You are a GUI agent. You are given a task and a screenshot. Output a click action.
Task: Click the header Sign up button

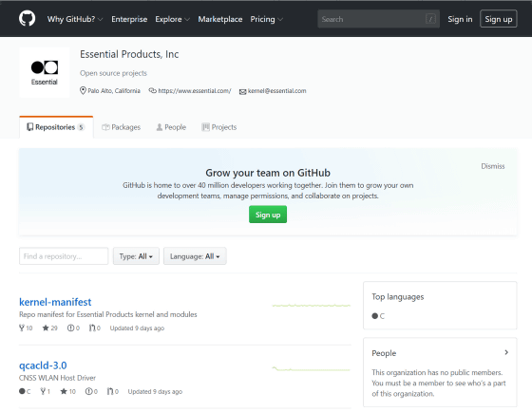[x=499, y=19]
